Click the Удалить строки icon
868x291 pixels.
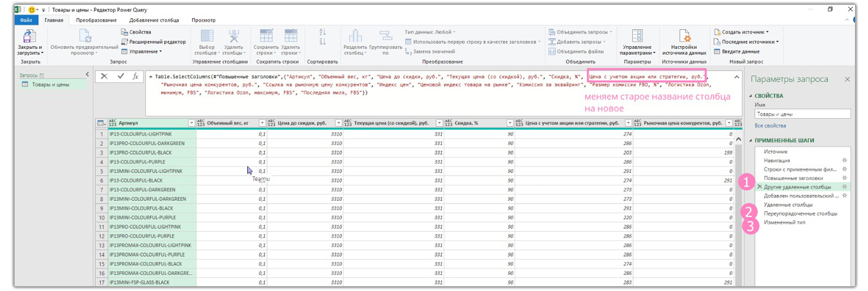[291, 36]
